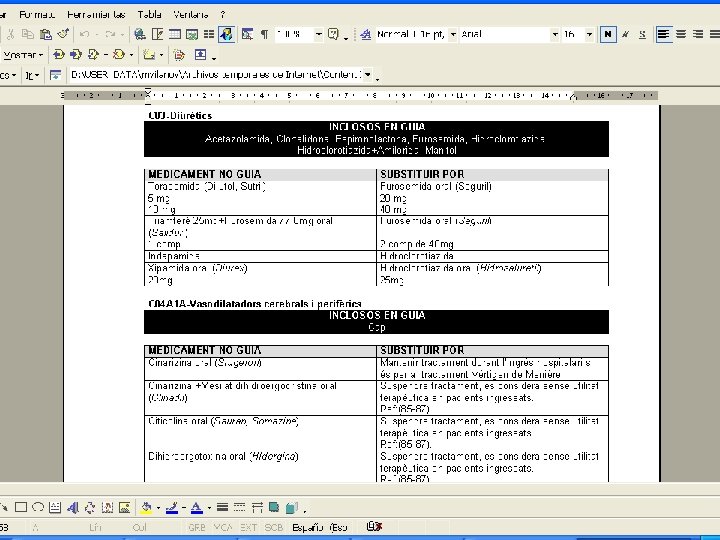This screenshot has width=720, height=540.
Task: Open the Ventana menu
Action: coord(191,15)
